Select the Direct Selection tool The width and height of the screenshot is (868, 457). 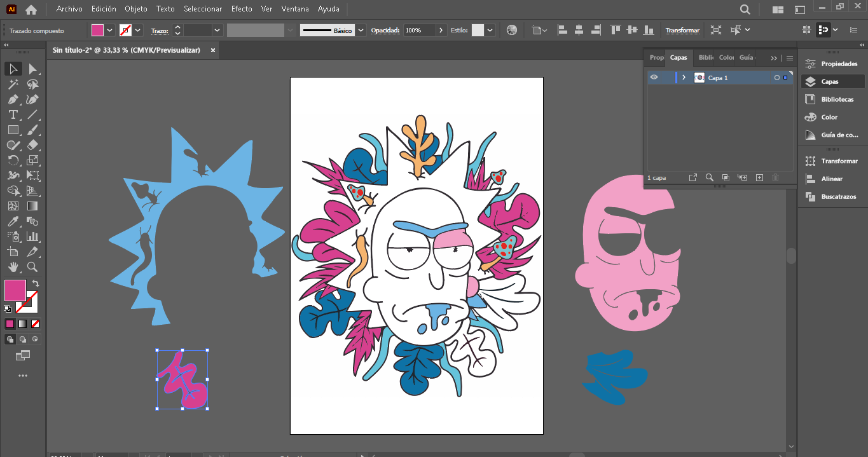32,69
